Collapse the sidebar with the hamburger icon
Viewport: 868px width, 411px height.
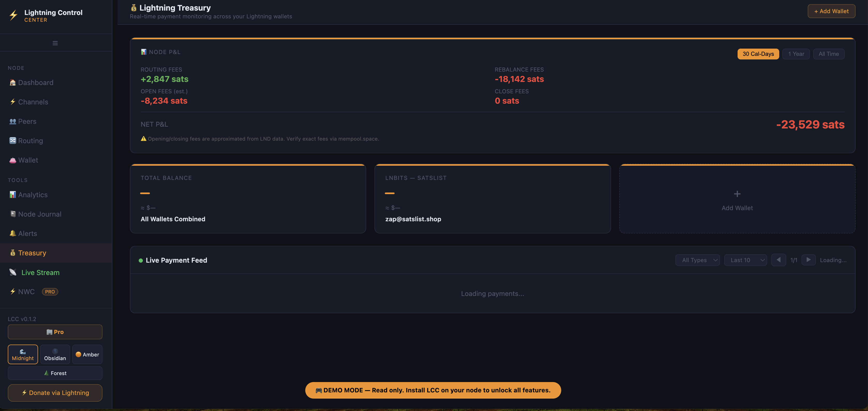(x=55, y=43)
